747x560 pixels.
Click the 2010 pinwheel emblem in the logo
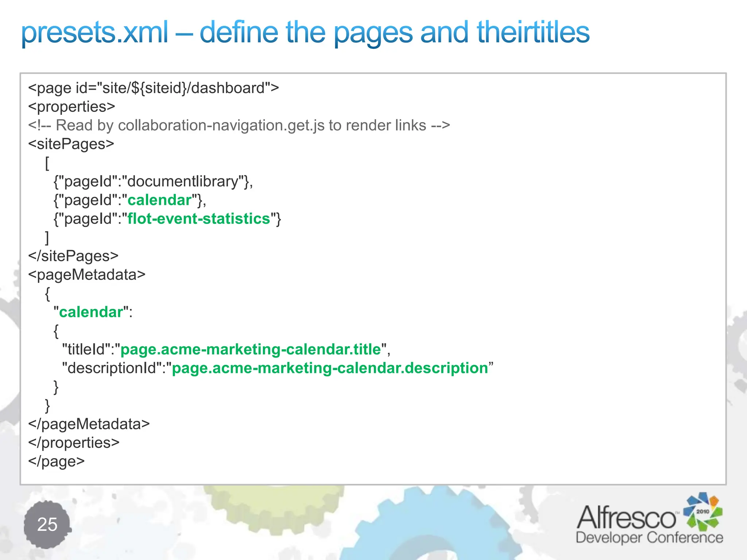click(703, 512)
